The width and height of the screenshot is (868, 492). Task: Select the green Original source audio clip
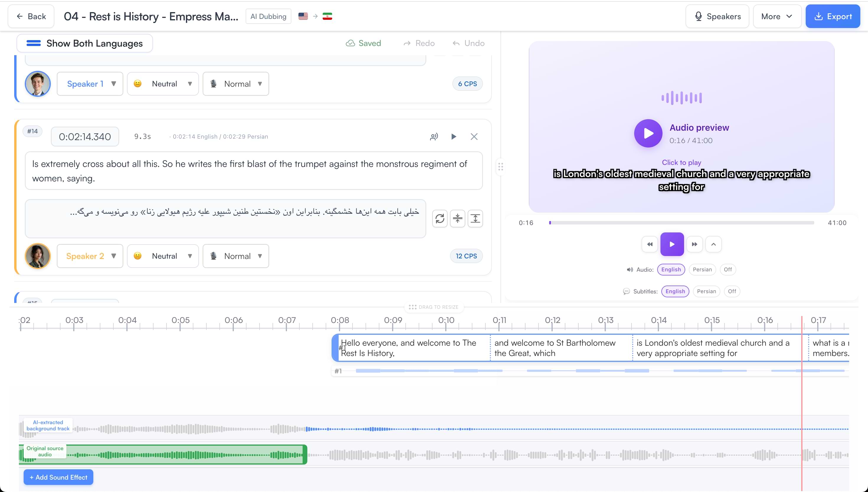click(163, 455)
